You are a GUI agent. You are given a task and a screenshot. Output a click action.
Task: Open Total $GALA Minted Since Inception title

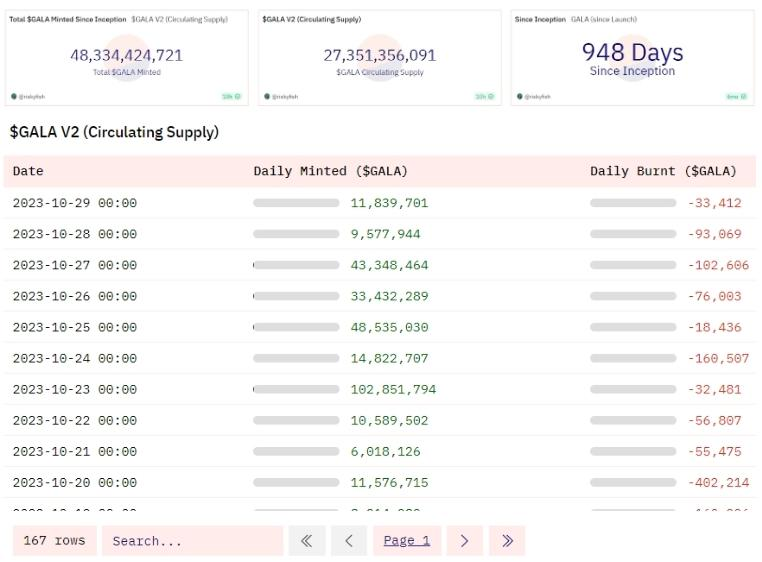(67, 19)
